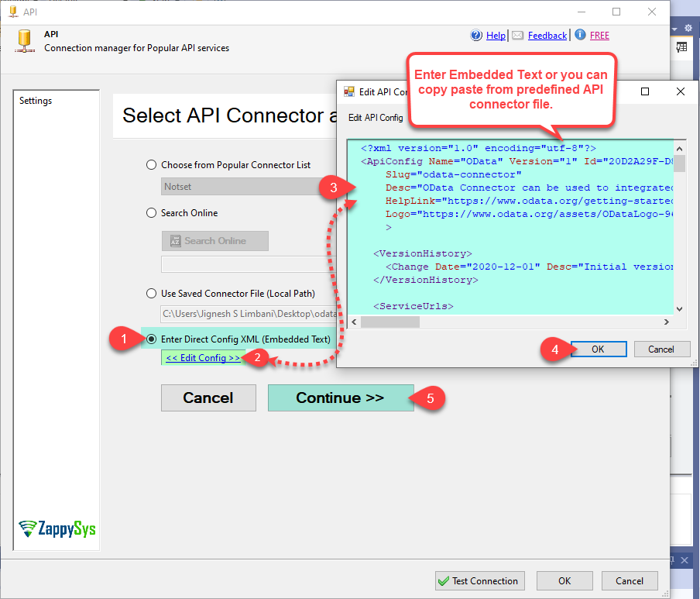Click the XML editor scroll down arrow
700x599 pixels.
coord(679,308)
